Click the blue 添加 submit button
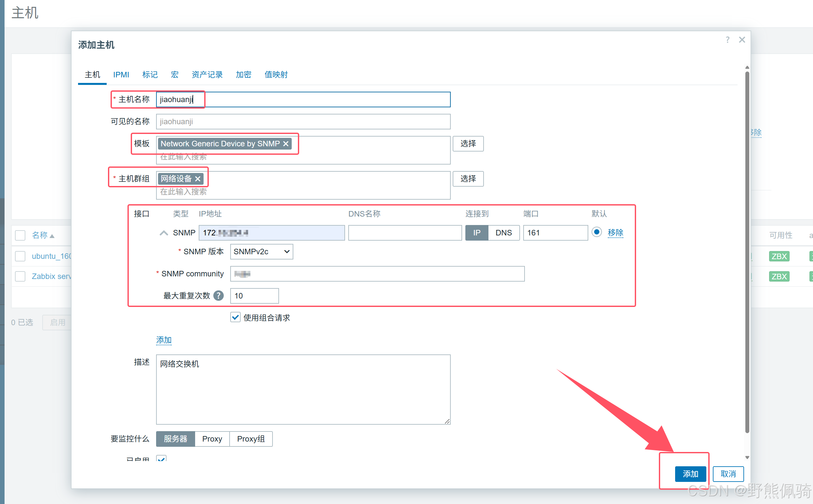Image resolution: width=813 pixels, height=504 pixels. (x=690, y=474)
